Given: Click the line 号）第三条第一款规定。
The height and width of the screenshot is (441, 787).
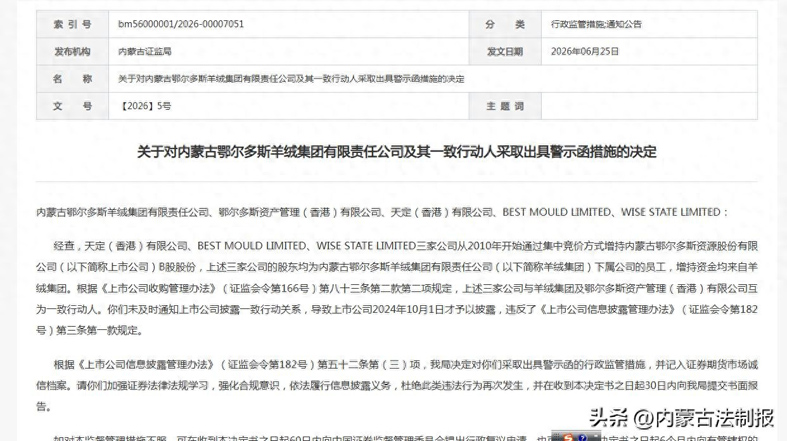Looking at the screenshot, I should click(x=90, y=331).
